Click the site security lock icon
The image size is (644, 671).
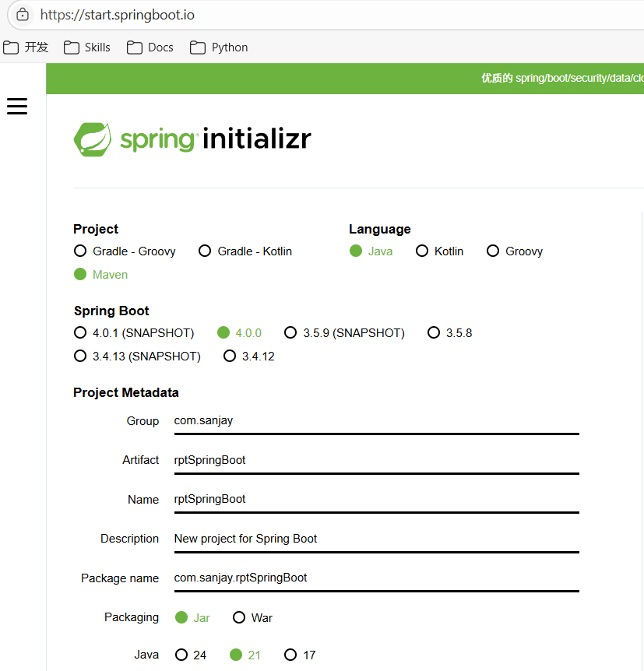(23, 15)
